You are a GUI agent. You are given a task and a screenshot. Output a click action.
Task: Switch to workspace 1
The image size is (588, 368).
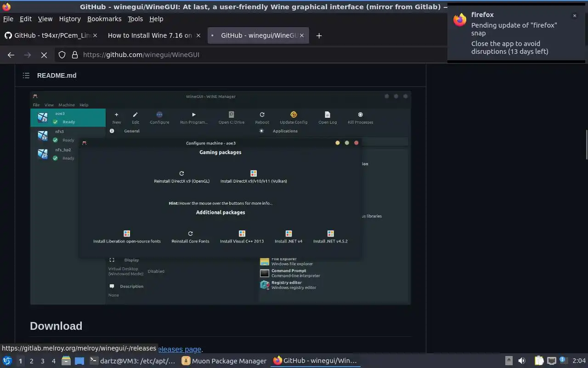click(20, 361)
